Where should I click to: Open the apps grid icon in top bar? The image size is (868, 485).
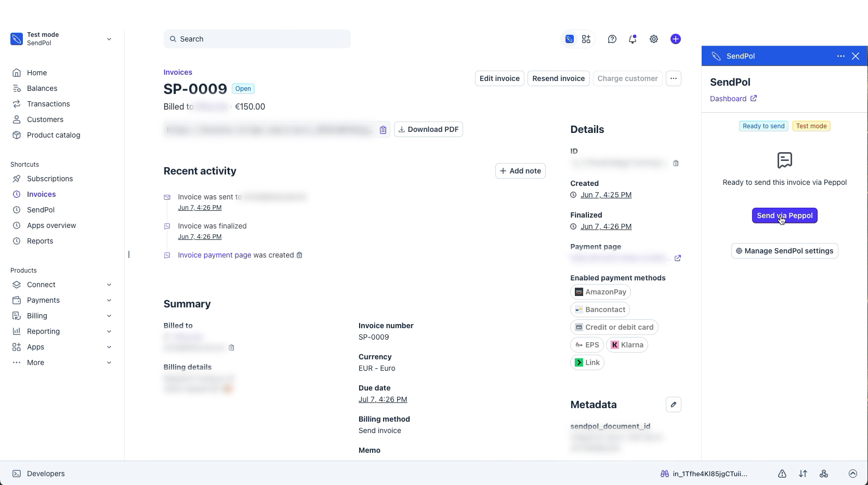tap(586, 39)
